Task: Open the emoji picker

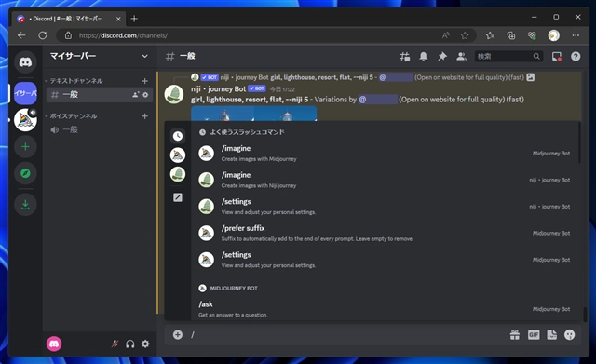Action: point(569,335)
